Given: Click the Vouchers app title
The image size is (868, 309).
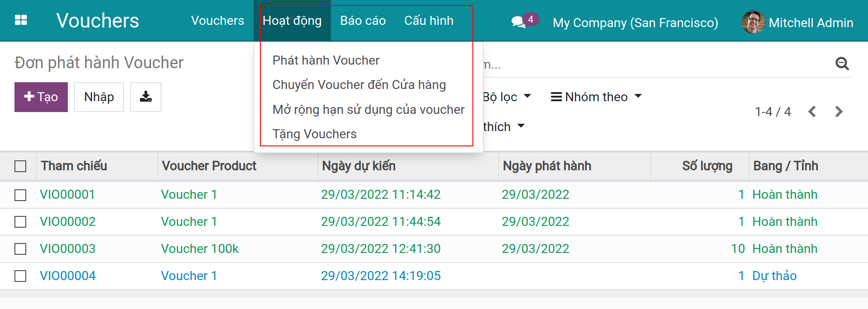Looking at the screenshot, I should (98, 21).
